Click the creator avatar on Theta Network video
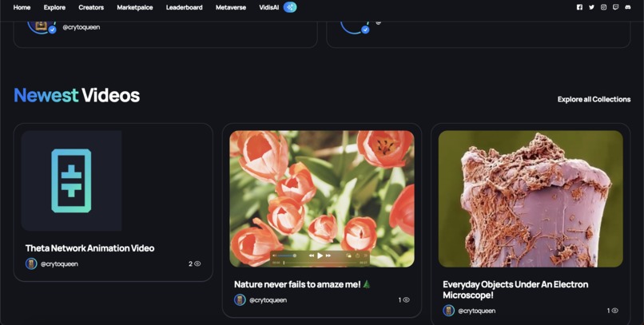 click(x=31, y=264)
